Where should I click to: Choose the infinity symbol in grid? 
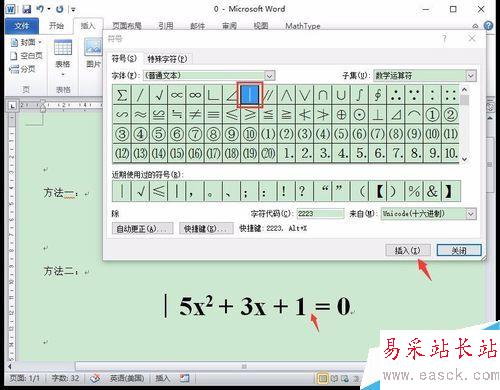(x=195, y=95)
